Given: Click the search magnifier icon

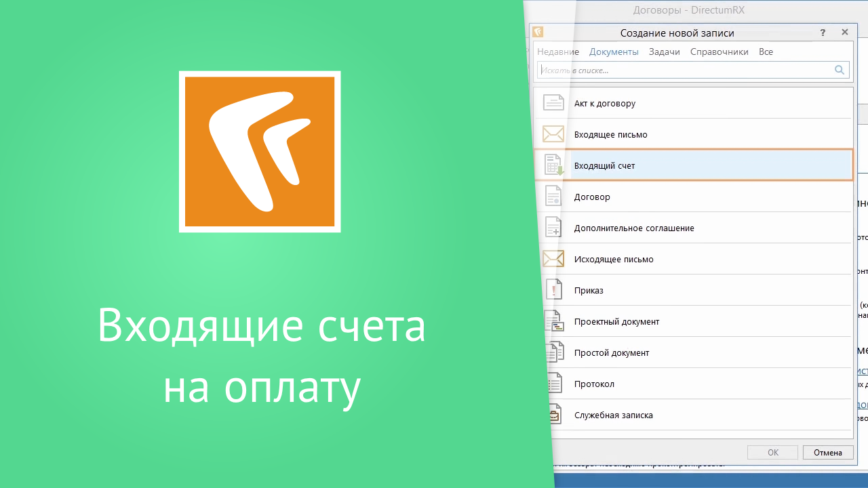Looking at the screenshot, I should [840, 70].
